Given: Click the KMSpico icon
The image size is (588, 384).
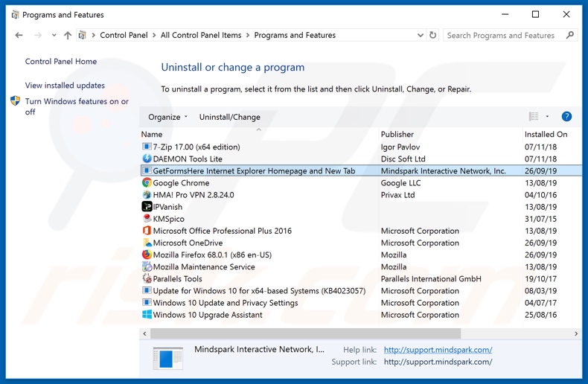Looking at the screenshot, I should point(147,219).
